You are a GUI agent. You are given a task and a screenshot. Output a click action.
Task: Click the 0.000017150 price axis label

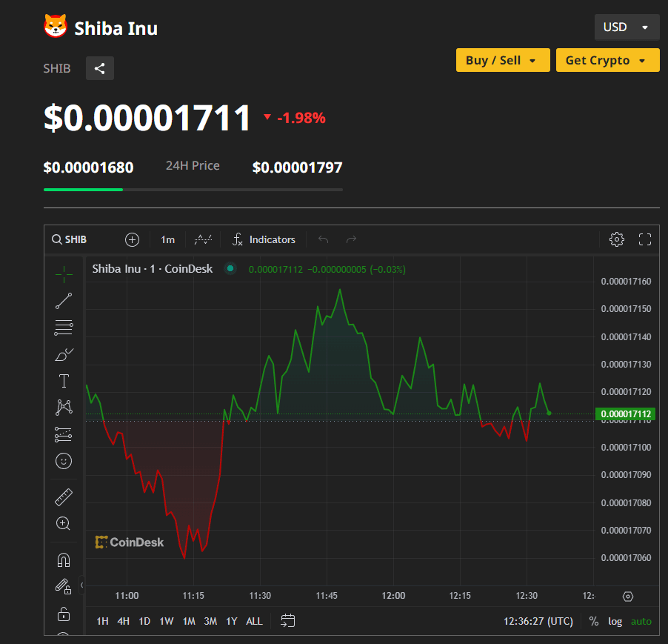click(x=626, y=308)
